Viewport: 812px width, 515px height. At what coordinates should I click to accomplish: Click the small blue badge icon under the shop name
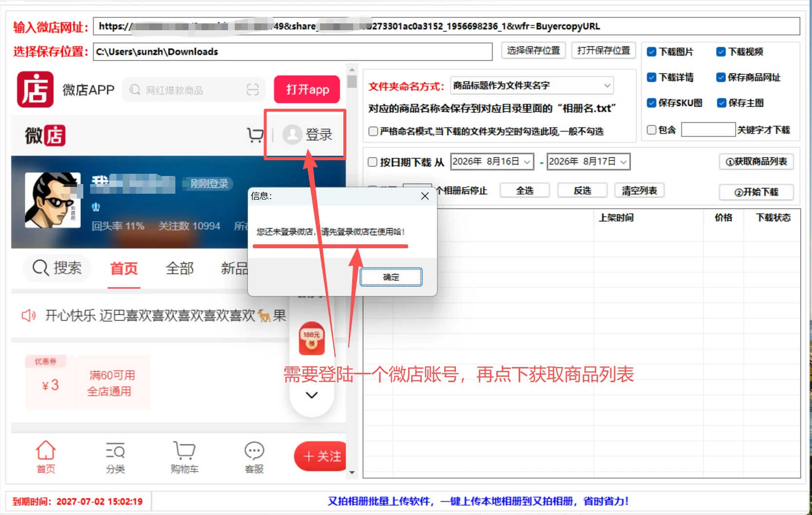[96, 207]
